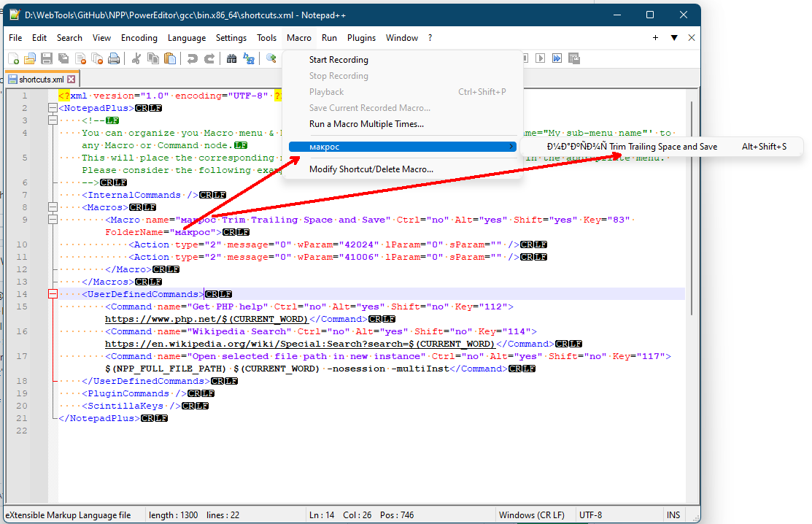Image resolution: width=812 pixels, height=524 pixels.
Task: Collapse the NotepadPlus node fold marker
Action: click(x=52, y=107)
